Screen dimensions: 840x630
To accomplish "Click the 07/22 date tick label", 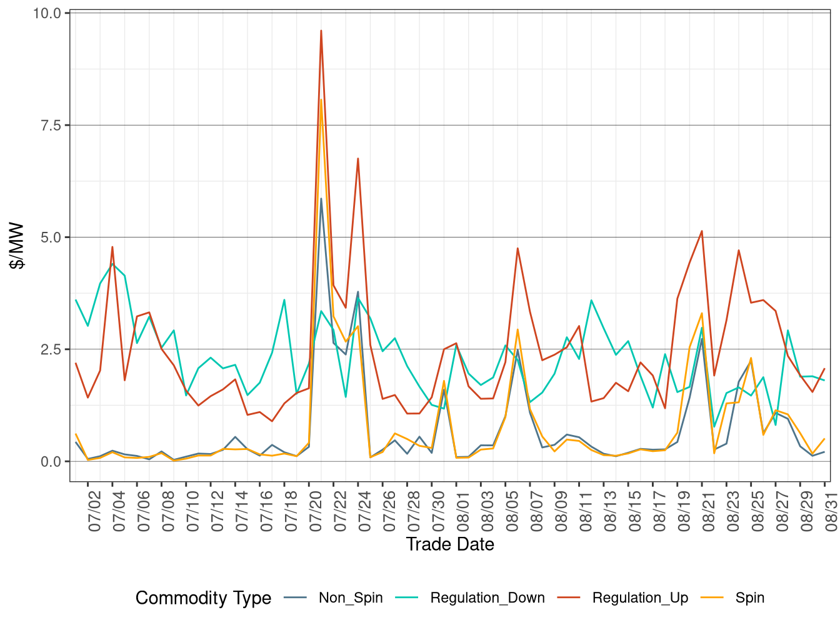I will [341, 511].
